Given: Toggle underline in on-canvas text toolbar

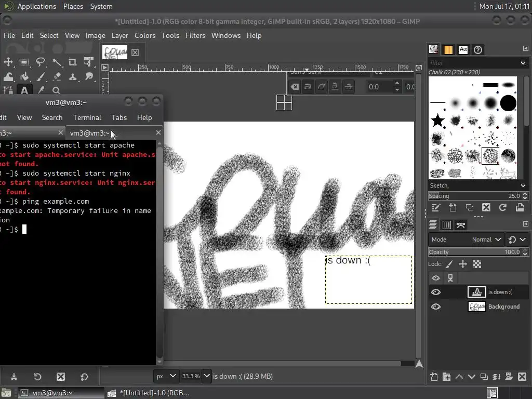Looking at the screenshot, I should coord(335,87).
